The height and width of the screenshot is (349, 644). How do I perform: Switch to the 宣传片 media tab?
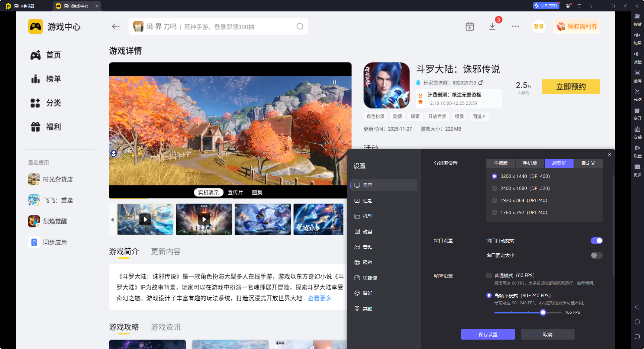point(235,192)
